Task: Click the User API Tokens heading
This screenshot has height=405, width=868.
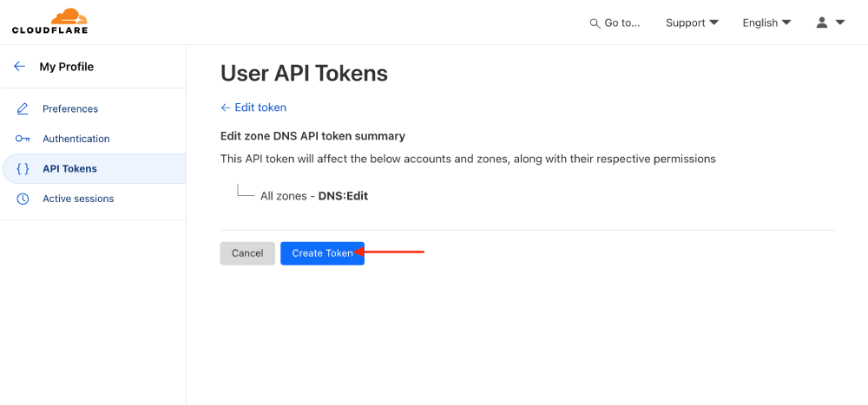Action: coord(304,73)
